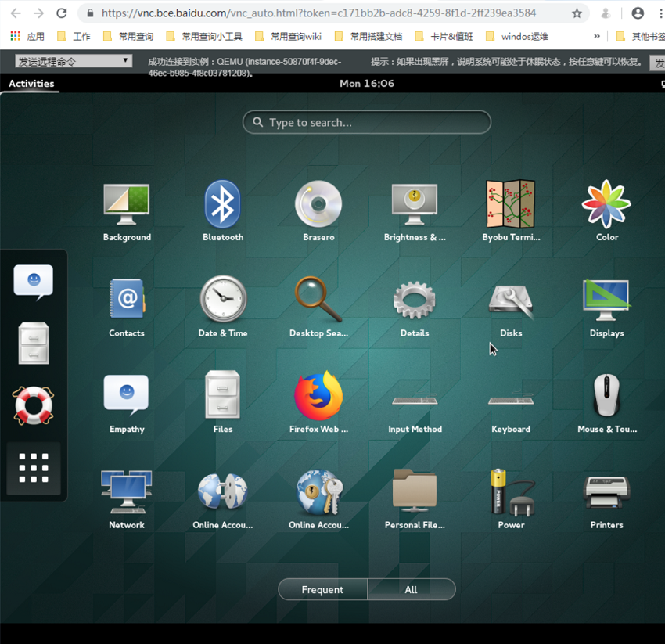Switch to the Frequent apps view

[323, 589]
